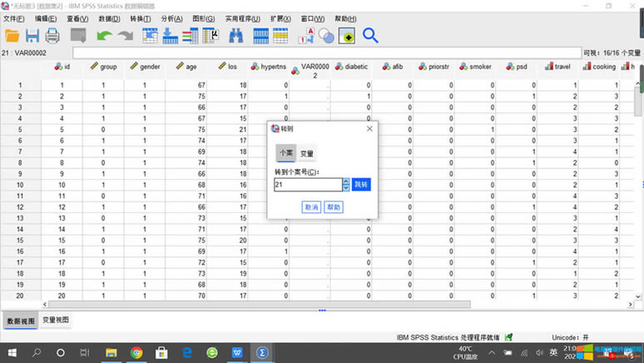
Task: Click the Print icon in toolbar
Action: pos(52,36)
